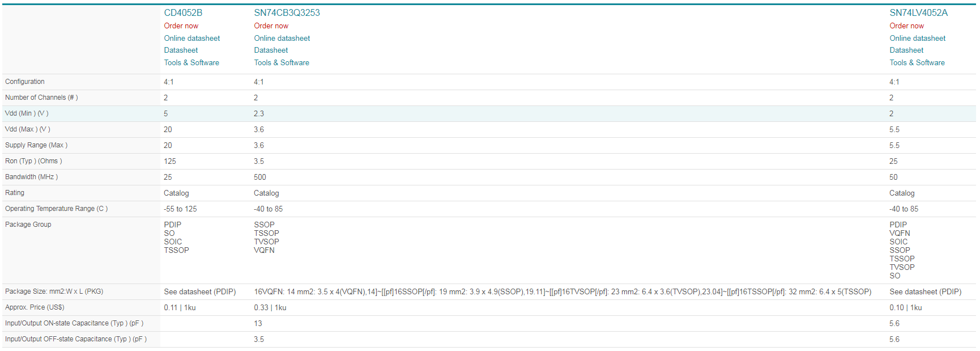This screenshot has width=980, height=351.
Task: Select the Vdd (Min) (V) row label
Action: [27, 113]
